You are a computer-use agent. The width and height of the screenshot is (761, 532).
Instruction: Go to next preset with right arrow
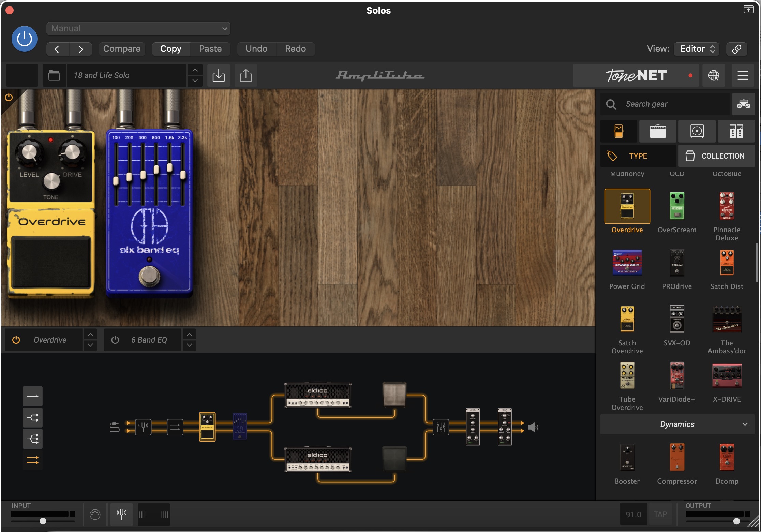point(80,49)
